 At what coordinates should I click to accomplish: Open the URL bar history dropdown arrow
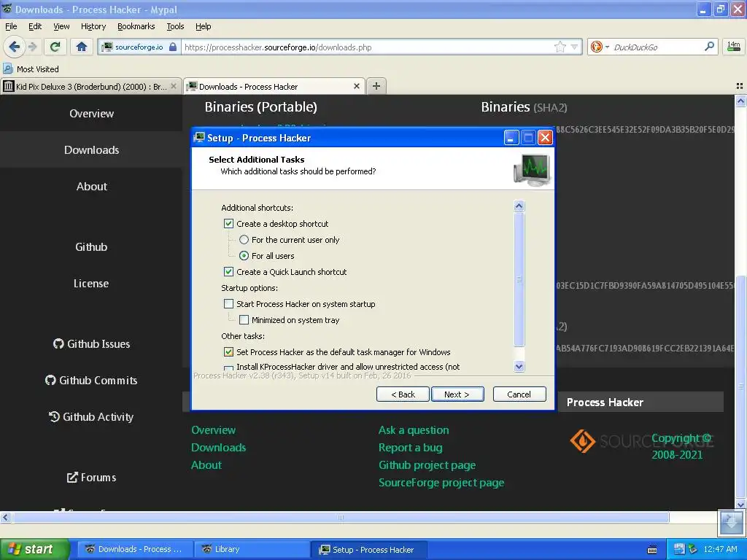click(575, 47)
